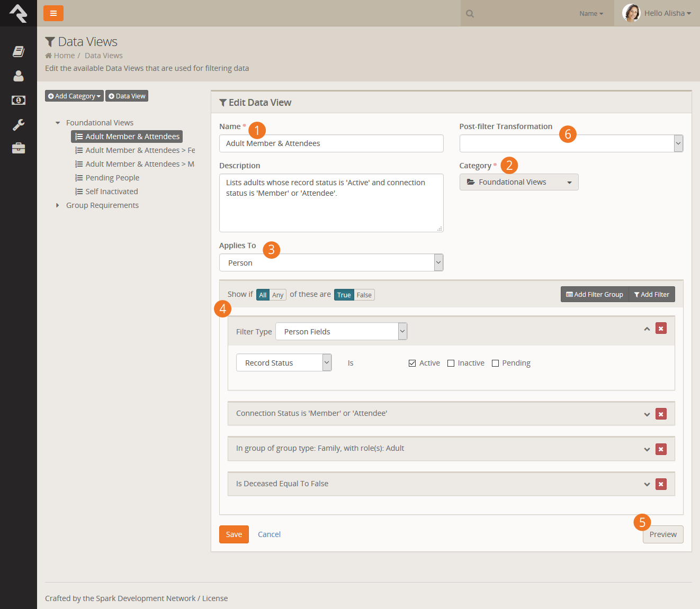The width and height of the screenshot is (700, 609).
Task: Click the Save button
Action: (234, 534)
